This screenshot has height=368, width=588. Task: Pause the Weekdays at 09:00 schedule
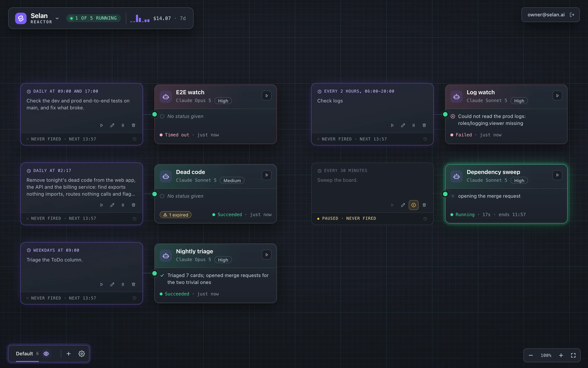pos(123,284)
